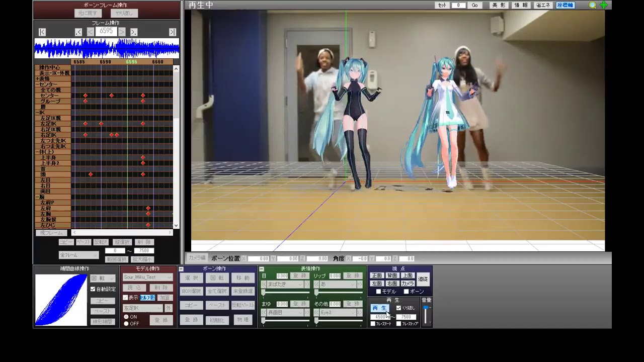Click 正面 front view button

click(377, 276)
